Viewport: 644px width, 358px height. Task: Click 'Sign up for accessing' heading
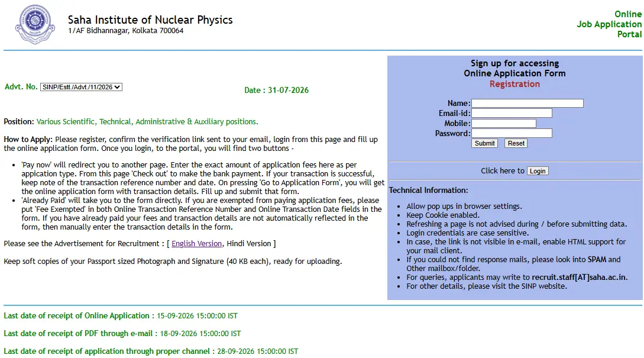tap(514, 63)
